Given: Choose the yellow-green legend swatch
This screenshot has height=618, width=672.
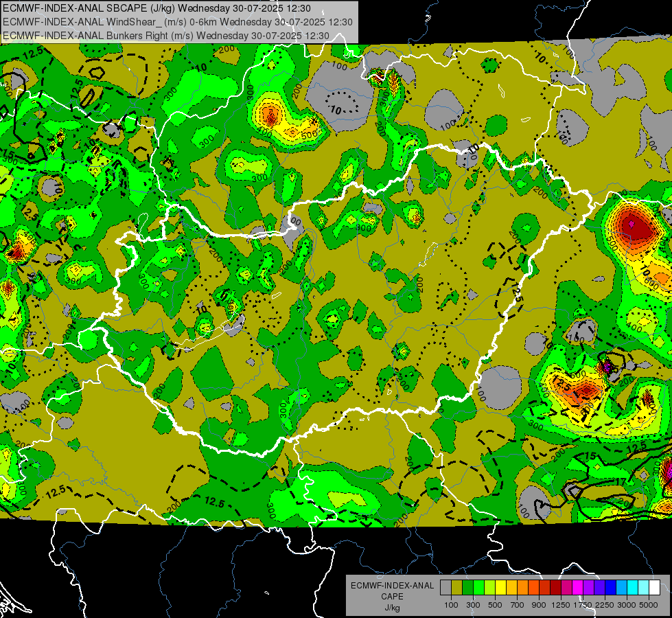Looking at the screenshot, I should pos(490,588).
